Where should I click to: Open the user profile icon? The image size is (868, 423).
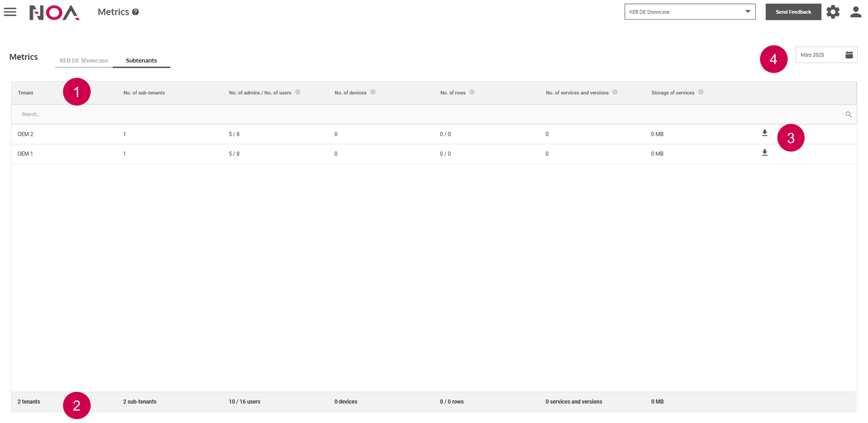[855, 12]
